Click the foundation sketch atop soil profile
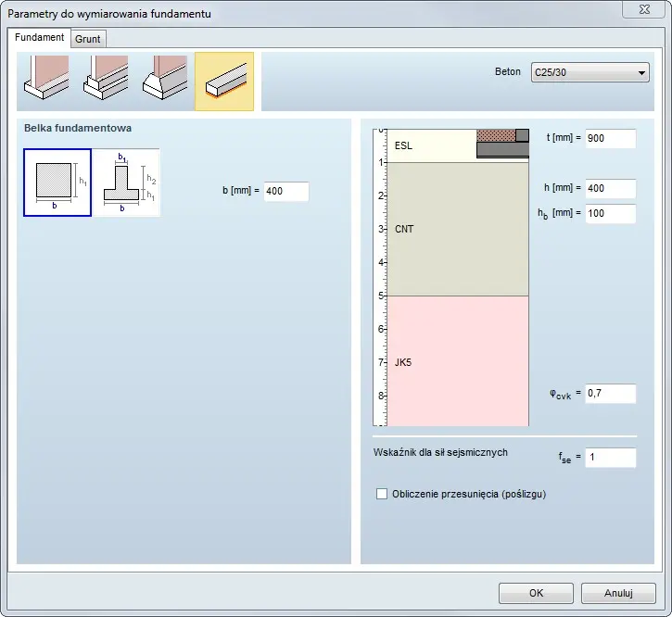Screen dimensions: 672x617 click(502, 144)
